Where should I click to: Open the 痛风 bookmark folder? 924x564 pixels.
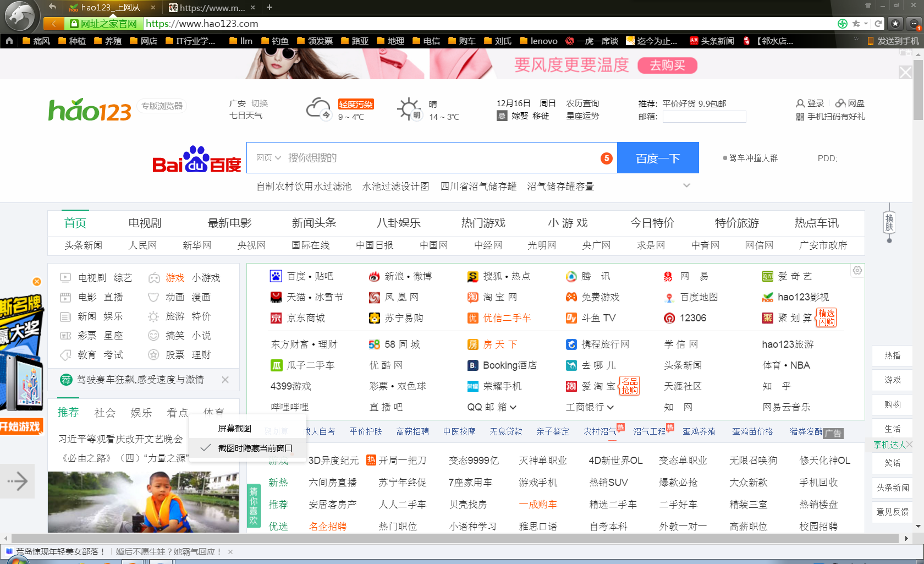(36, 41)
